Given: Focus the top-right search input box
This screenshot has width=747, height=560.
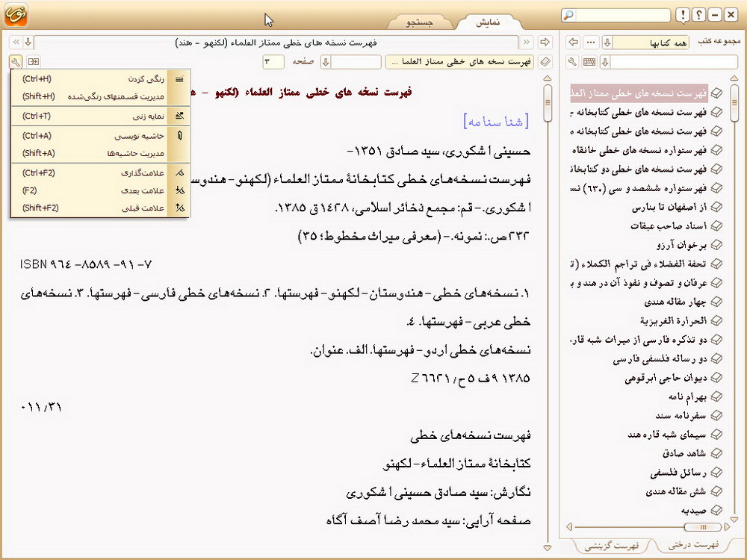Looking at the screenshot, I should pyautogui.click(x=623, y=15).
